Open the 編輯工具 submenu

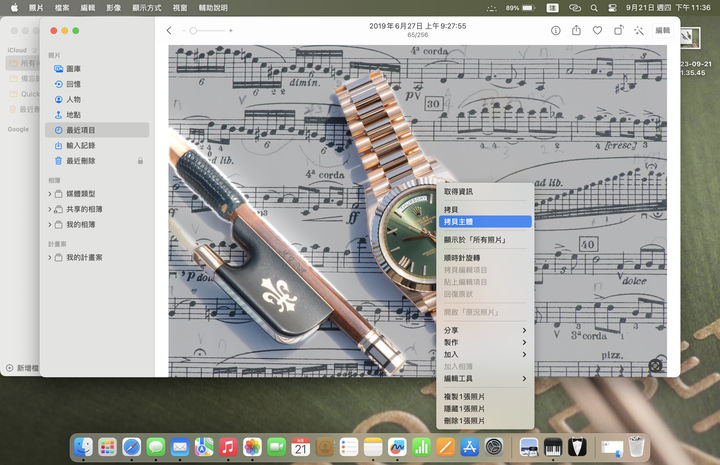click(x=485, y=379)
